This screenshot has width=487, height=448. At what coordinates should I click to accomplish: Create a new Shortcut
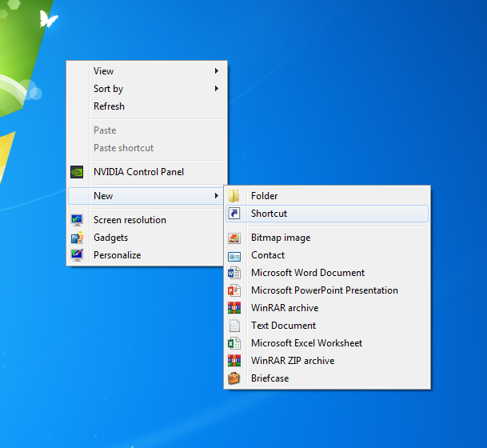(327, 214)
